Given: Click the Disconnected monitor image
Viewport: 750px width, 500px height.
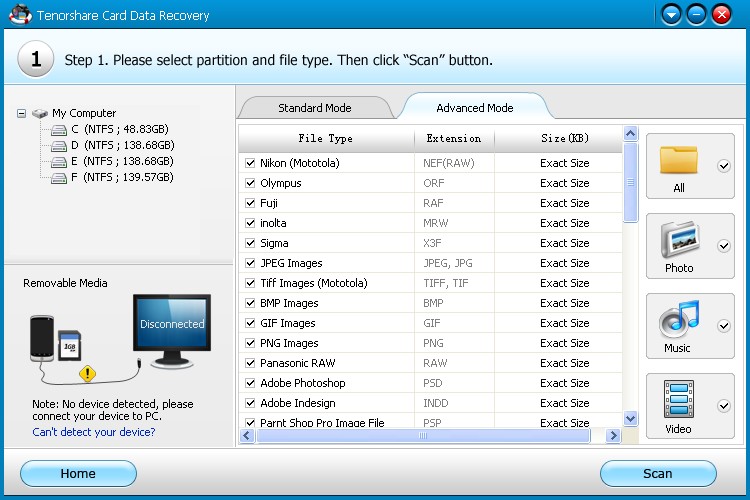Looking at the screenshot, I should tap(172, 330).
